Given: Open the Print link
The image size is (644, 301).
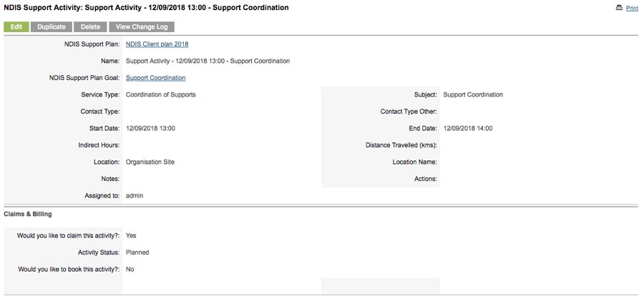Looking at the screenshot, I should 632,8.
